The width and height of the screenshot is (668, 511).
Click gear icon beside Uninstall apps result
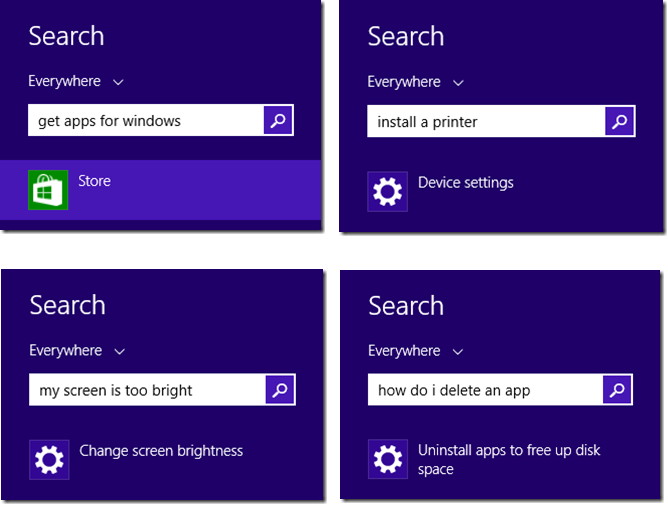[388, 459]
